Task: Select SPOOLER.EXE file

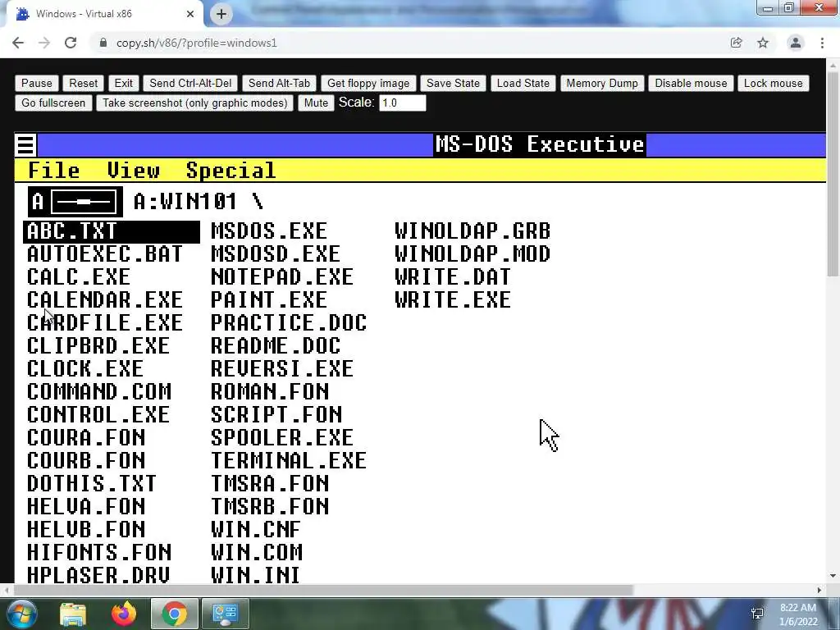Action: [282, 438]
